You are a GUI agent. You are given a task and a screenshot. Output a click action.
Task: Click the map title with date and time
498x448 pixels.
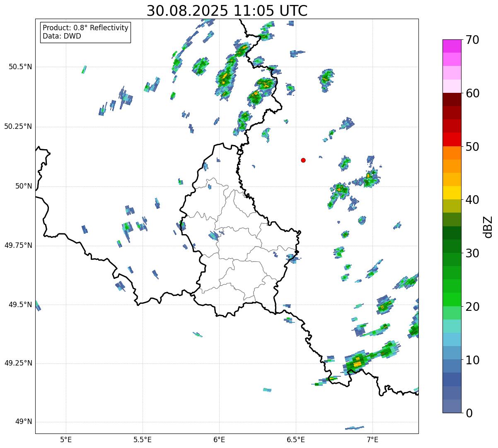tap(227, 11)
